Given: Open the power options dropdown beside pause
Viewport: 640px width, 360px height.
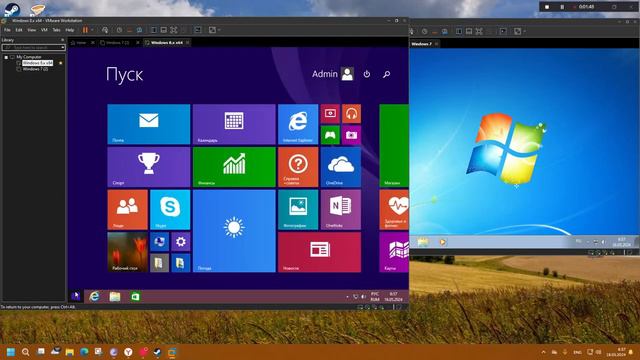Looking at the screenshot, I should 92,30.
